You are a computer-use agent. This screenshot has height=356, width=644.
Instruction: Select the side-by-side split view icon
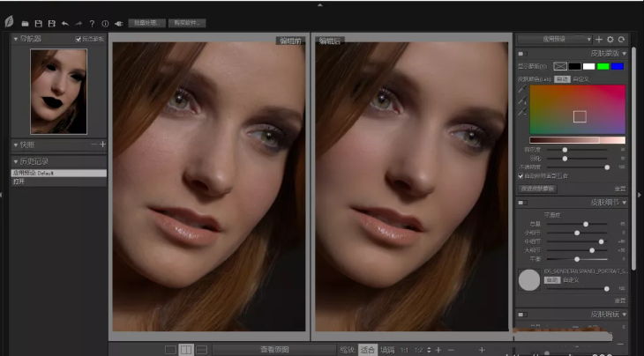pos(186,350)
